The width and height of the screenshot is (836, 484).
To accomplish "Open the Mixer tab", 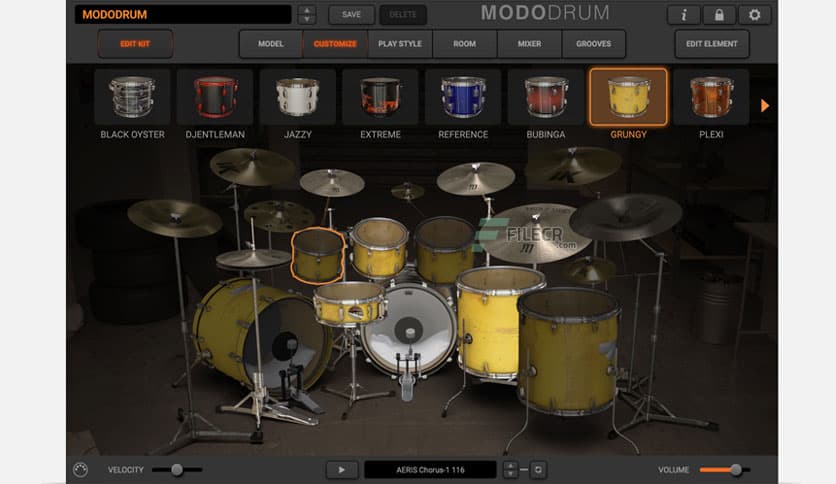I will coord(529,44).
